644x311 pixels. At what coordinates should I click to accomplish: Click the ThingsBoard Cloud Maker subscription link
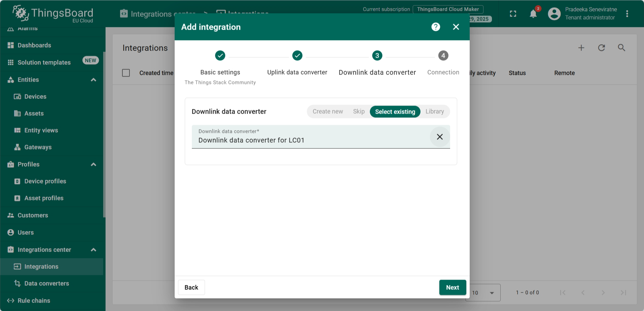point(448,9)
